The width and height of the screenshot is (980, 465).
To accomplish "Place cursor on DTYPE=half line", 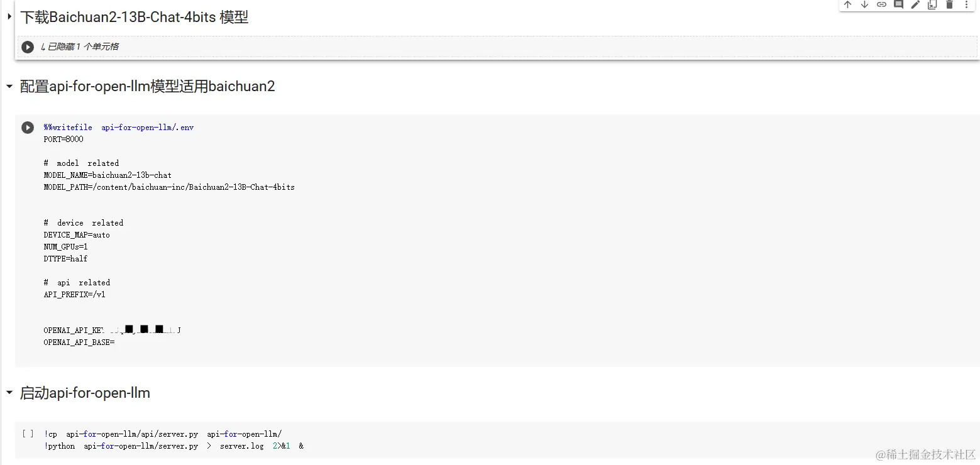I will (x=66, y=259).
